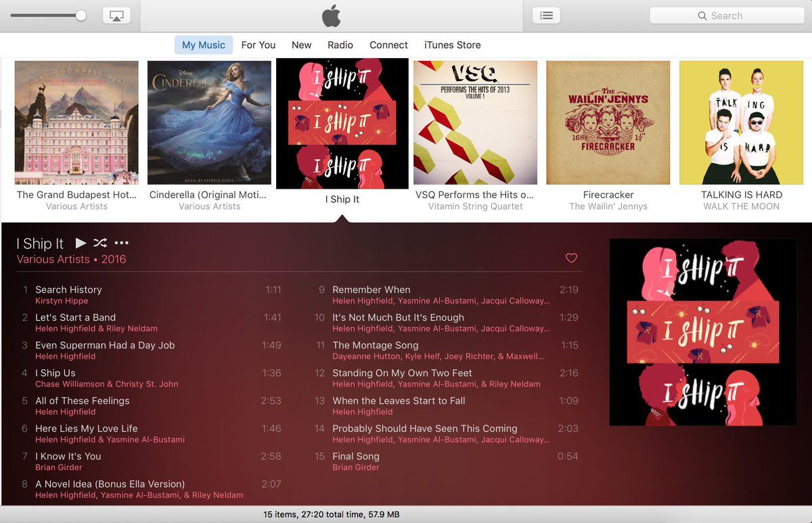The image size is (812, 523).
Task: Click the 0:54 duration of Final Song
Action: click(568, 456)
